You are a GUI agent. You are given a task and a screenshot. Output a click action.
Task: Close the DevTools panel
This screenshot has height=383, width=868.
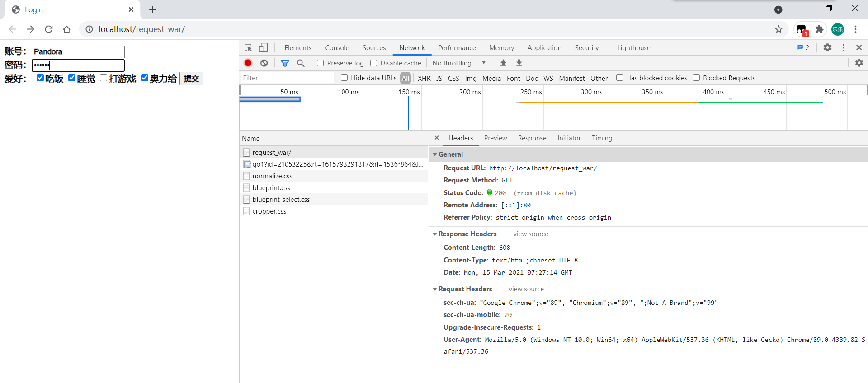859,48
